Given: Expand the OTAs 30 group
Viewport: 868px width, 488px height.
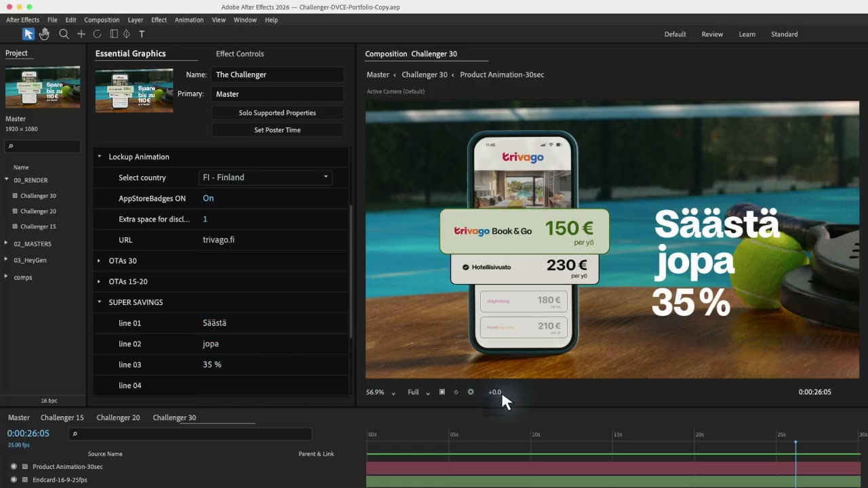Looking at the screenshot, I should (99, 261).
